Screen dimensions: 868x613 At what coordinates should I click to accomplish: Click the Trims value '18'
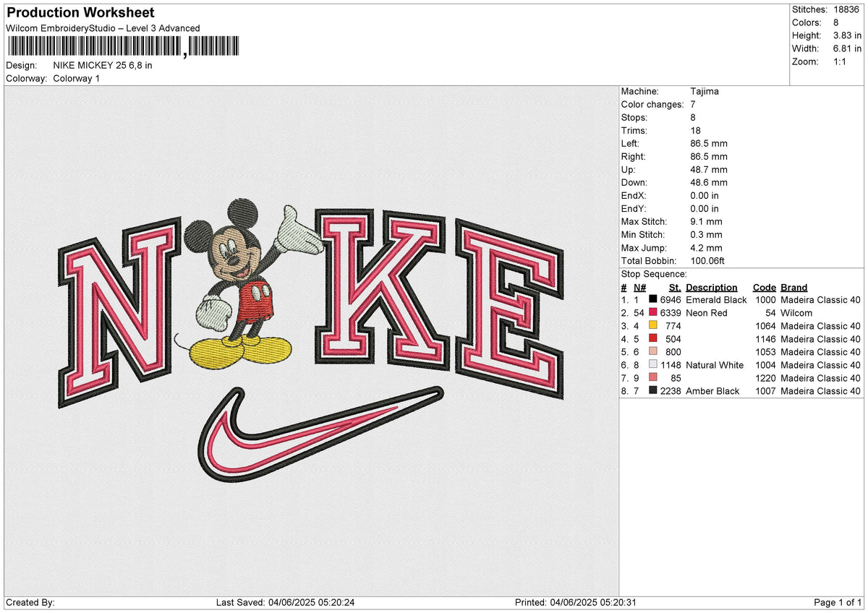pos(696,131)
